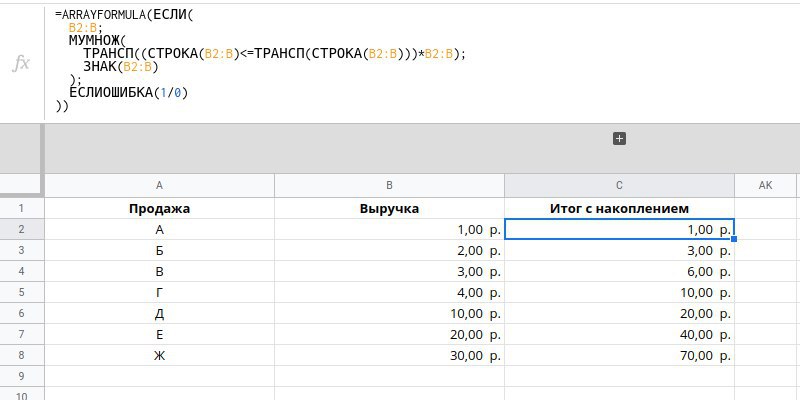Select column B header
Image resolution: width=800 pixels, height=400 pixels.
coord(389,186)
